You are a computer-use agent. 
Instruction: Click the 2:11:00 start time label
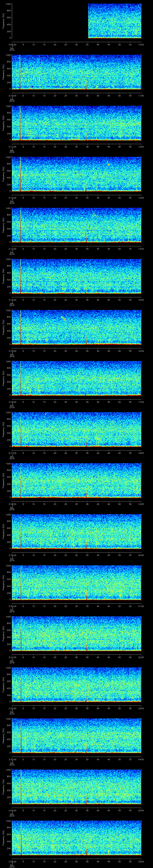[x=12, y=147]
